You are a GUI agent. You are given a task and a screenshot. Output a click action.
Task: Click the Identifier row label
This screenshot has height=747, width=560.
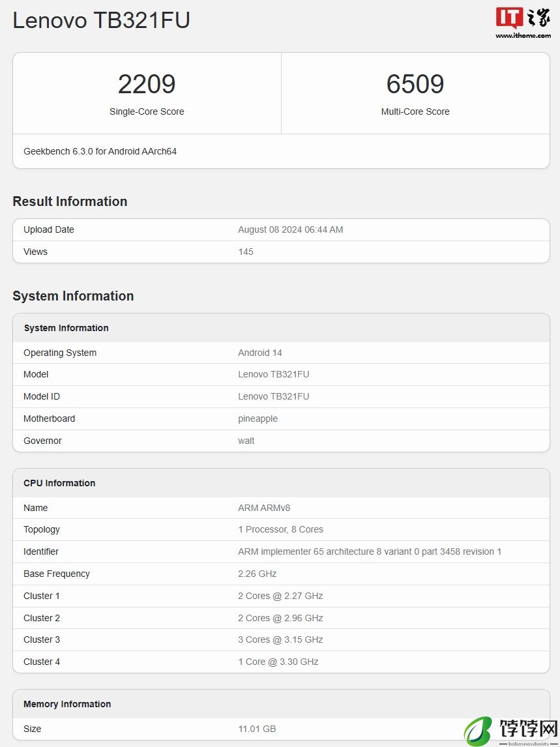(x=41, y=551)
